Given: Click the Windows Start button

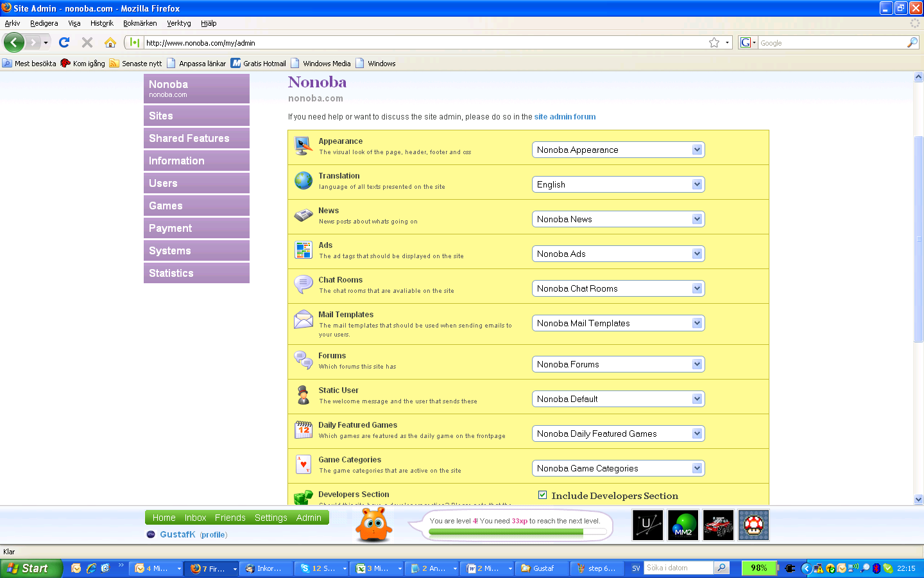Looking at the screenshot, I should [x=31, y=568].
